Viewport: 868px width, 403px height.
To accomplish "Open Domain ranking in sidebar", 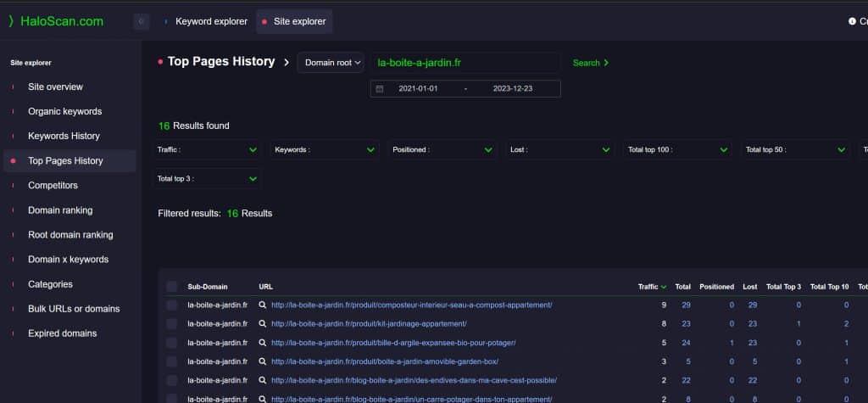I will 60,210.
